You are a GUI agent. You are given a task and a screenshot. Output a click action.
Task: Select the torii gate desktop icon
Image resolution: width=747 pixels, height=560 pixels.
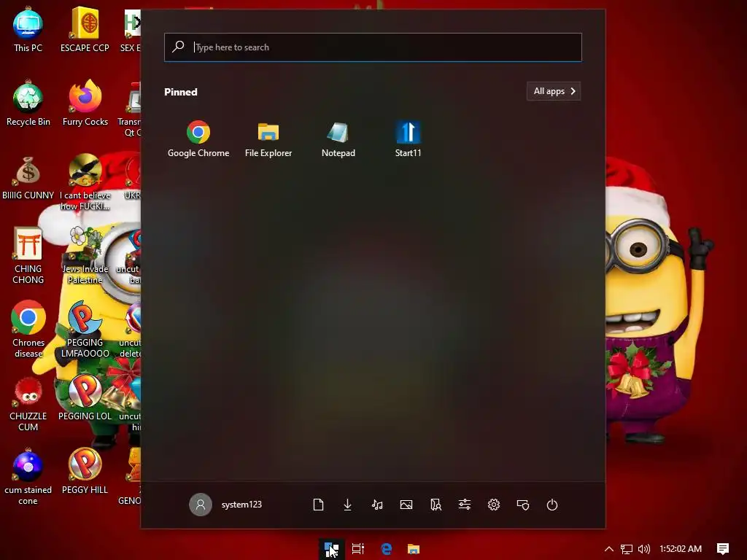tap(28, 255)
